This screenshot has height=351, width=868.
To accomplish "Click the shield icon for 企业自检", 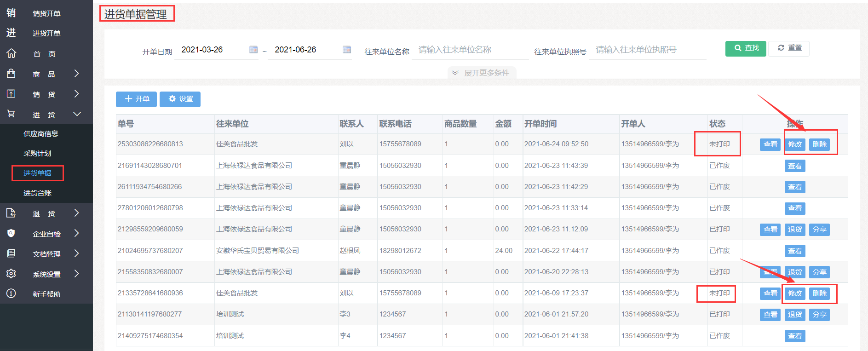I will coord(11,233).
